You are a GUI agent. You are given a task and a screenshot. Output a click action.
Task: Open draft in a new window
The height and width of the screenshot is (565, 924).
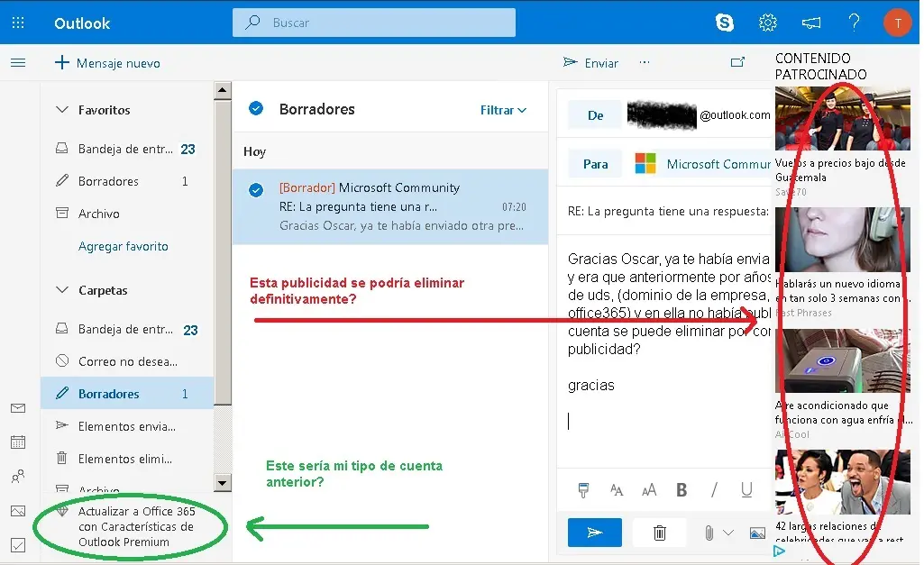(x=737, y=62)
